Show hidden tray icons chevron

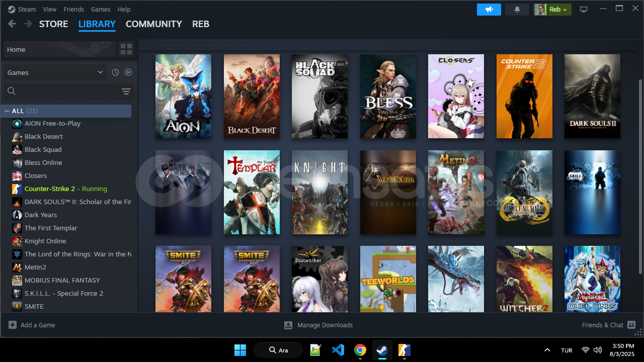click(547, 350)
